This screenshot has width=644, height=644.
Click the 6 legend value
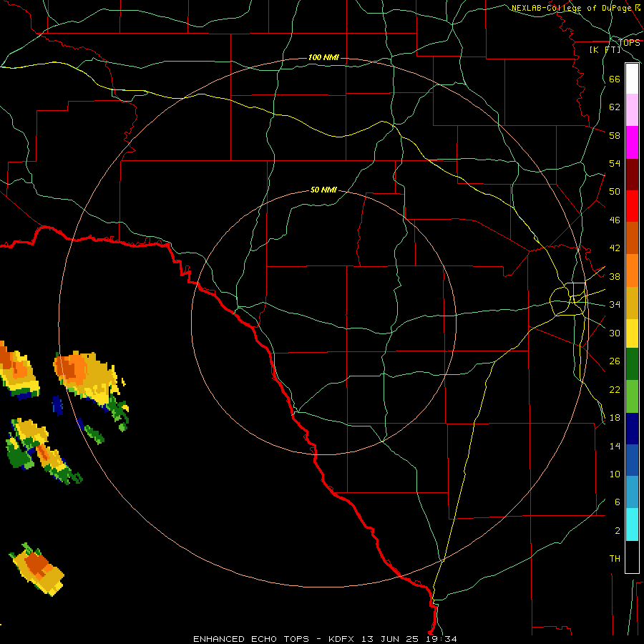(617, 502)
